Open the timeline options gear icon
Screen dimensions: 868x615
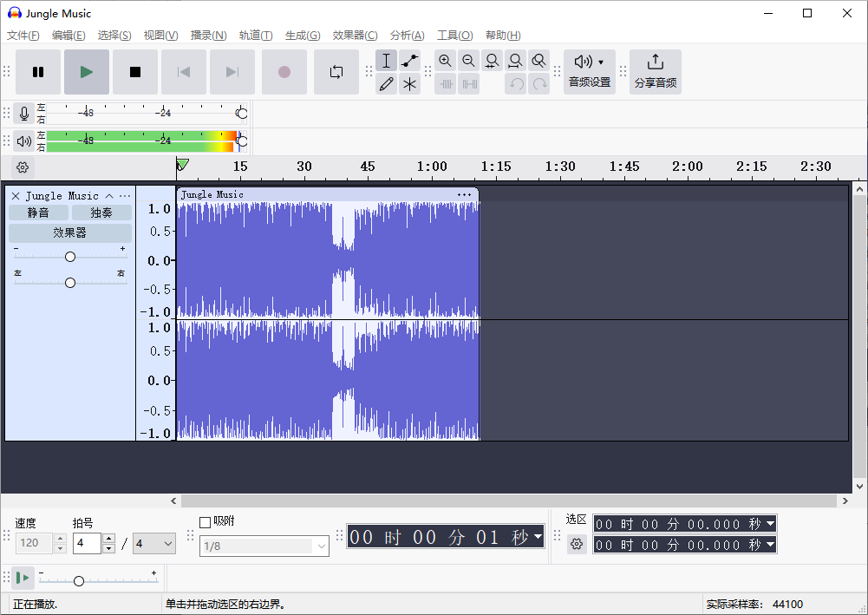[23, 167]
